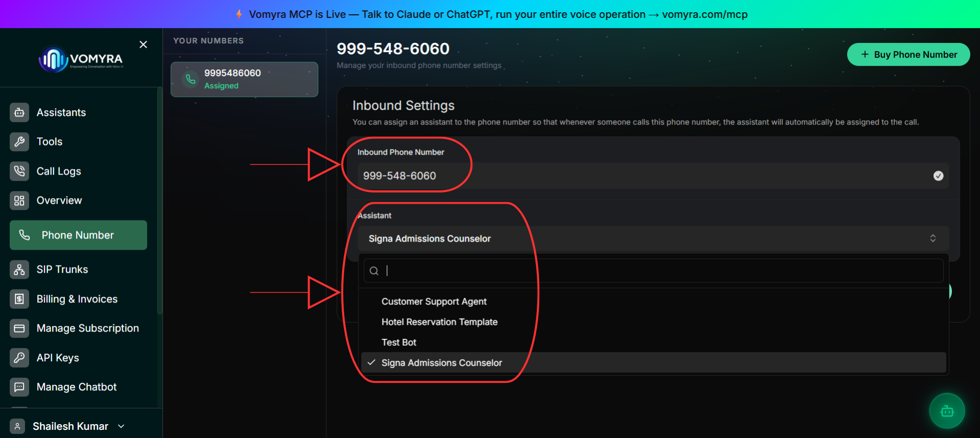Choose Hotel Reservation Template option

pos(653,322)
